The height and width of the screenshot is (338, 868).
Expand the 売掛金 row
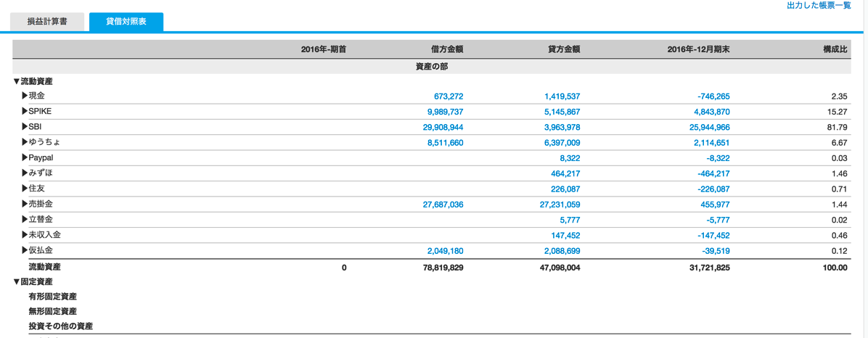pyautogui.click(x=25, y=204)
